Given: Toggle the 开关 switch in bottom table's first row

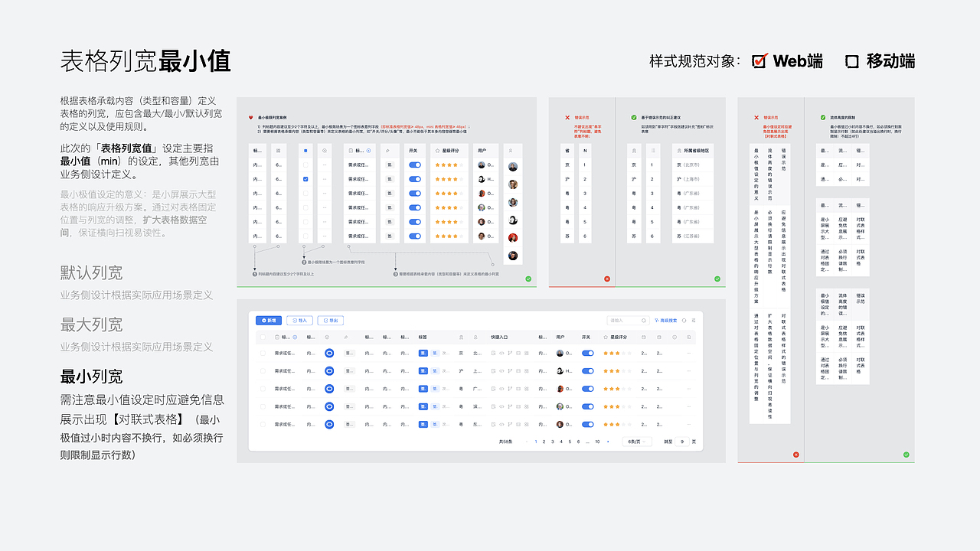Looking at the screenshot, I should 588,354.
